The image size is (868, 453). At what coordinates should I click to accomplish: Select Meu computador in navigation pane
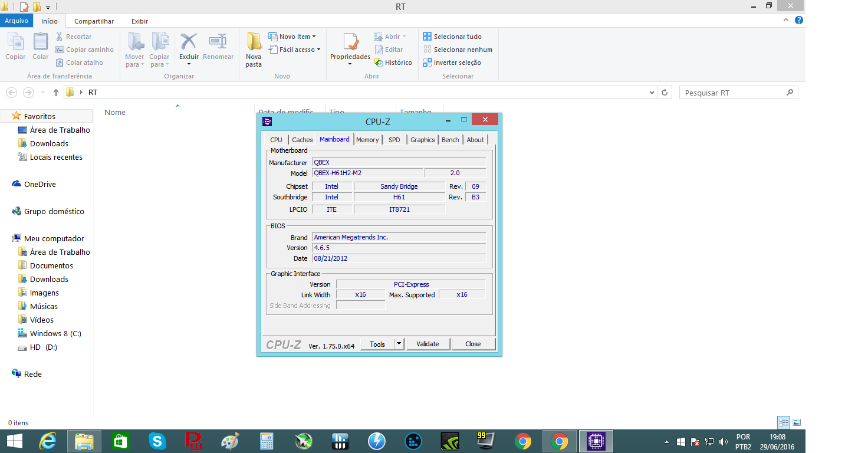click(x=54, y=238)
